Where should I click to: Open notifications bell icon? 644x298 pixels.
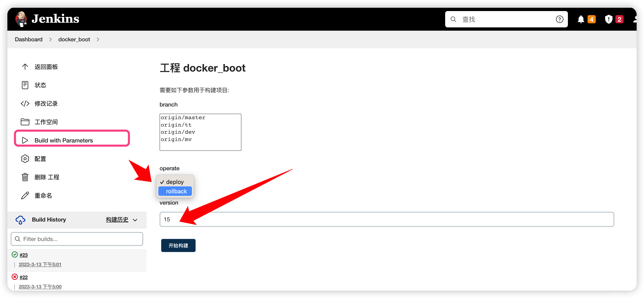(581, 19)
